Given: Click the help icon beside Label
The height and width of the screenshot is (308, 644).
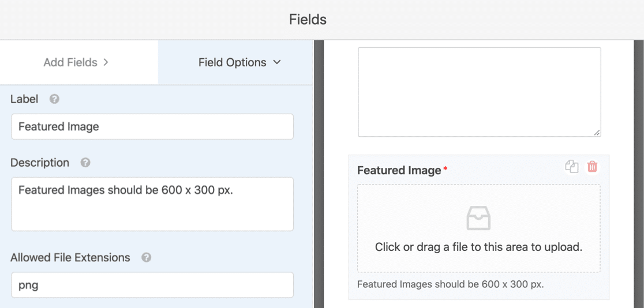Looking at the screenshot, I should (x=54, y=99).
